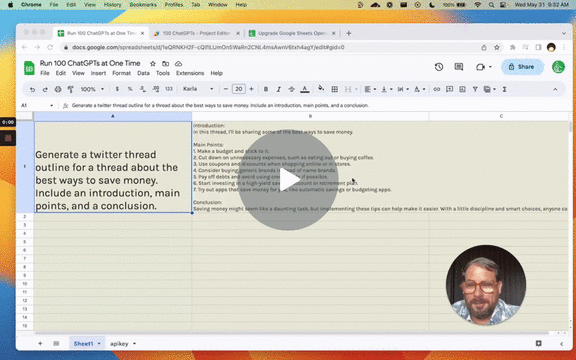Reload the page in Chrome
The image size is (576, 360).
pos(50,47)
